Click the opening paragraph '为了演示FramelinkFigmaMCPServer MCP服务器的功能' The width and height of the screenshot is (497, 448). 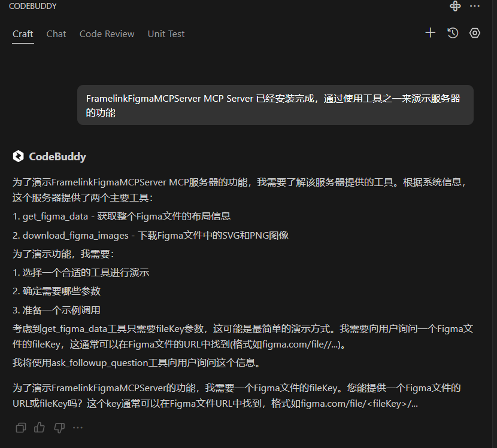tap(240, 190)
